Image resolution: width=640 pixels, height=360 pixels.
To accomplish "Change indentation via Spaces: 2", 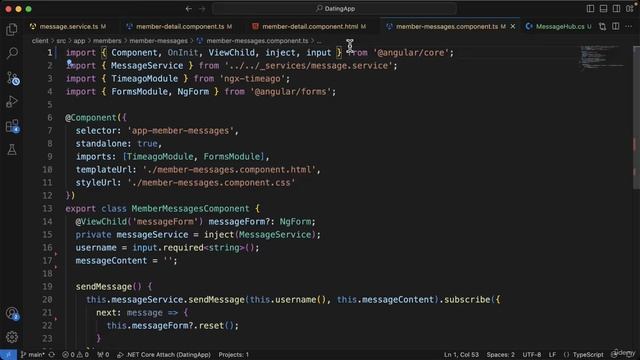I will coord(500,355).
